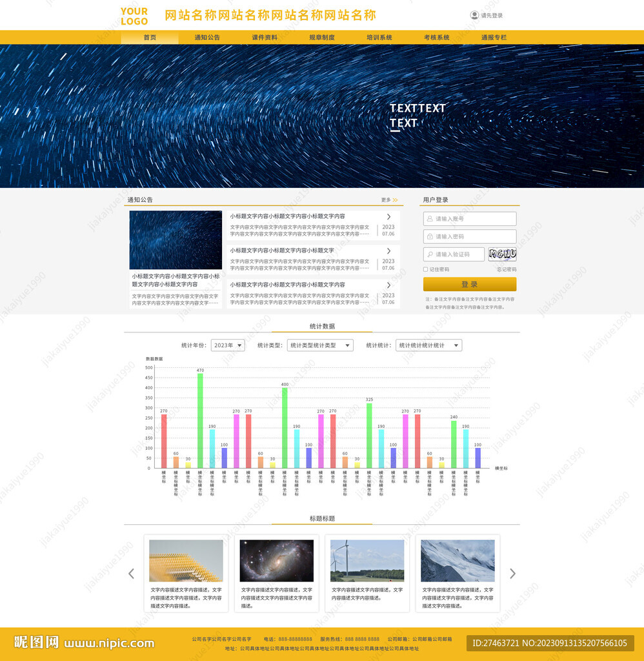
Task: Click the site title 网站名称 text
Action: click(x=270, y=15)
